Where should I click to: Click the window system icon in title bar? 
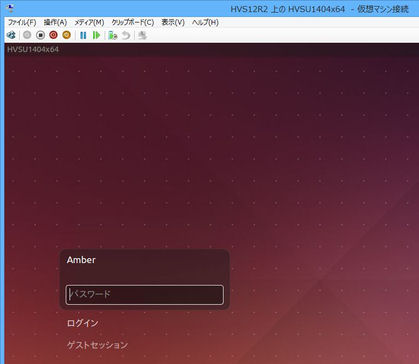click(x=10, y=7)
